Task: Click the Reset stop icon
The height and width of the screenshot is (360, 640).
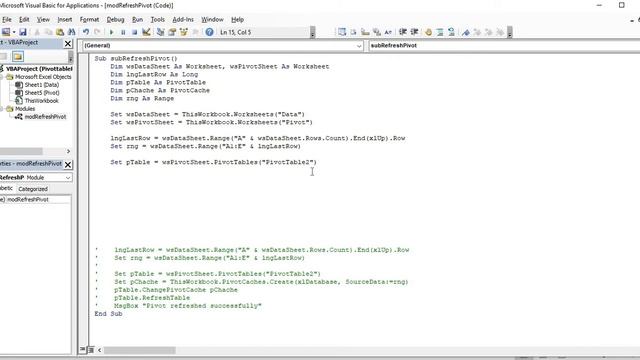Action: point(134,32)
